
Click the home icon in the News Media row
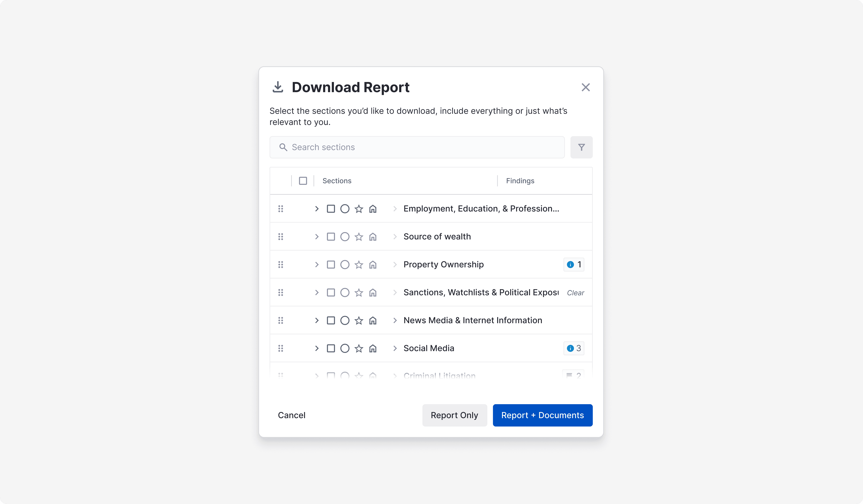[x=373, y=320]
